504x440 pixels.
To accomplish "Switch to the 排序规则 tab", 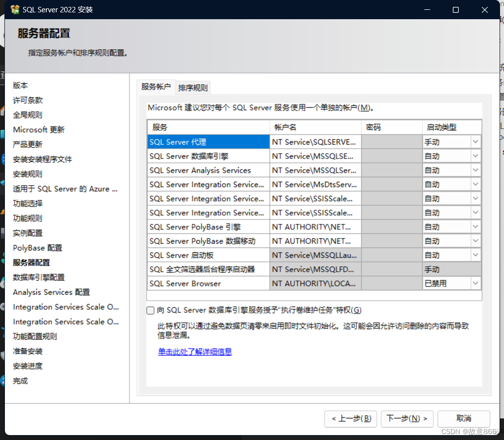I will coord(193,87).
